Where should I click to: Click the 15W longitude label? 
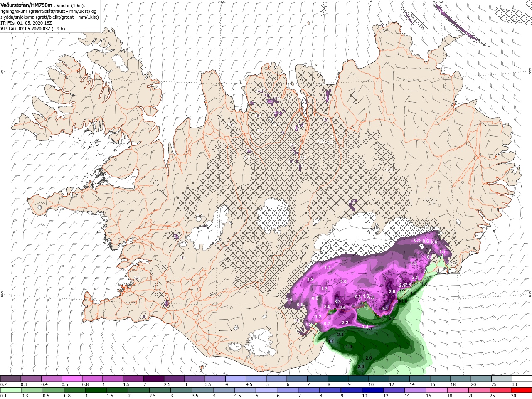pos(440,2)
